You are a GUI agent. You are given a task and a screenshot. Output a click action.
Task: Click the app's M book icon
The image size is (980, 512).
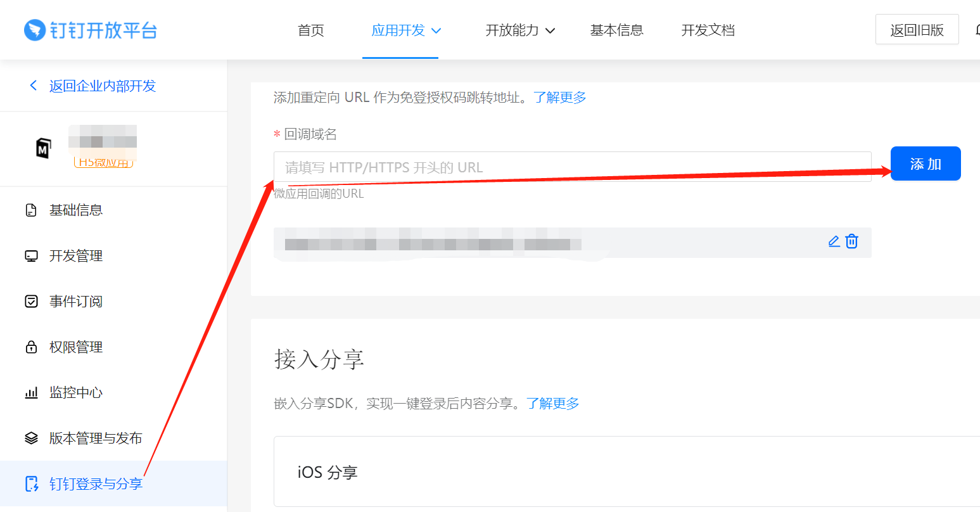(x=42, y=148)
